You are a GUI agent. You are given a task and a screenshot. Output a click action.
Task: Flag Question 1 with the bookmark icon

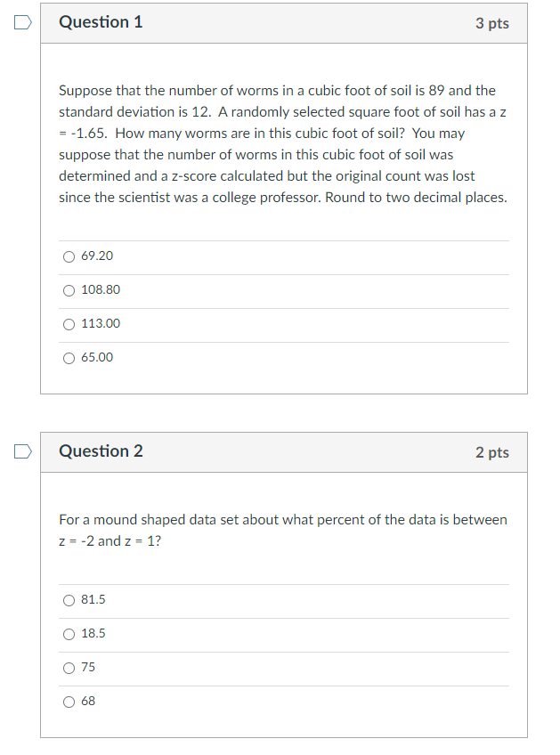(x=22, y=22)
